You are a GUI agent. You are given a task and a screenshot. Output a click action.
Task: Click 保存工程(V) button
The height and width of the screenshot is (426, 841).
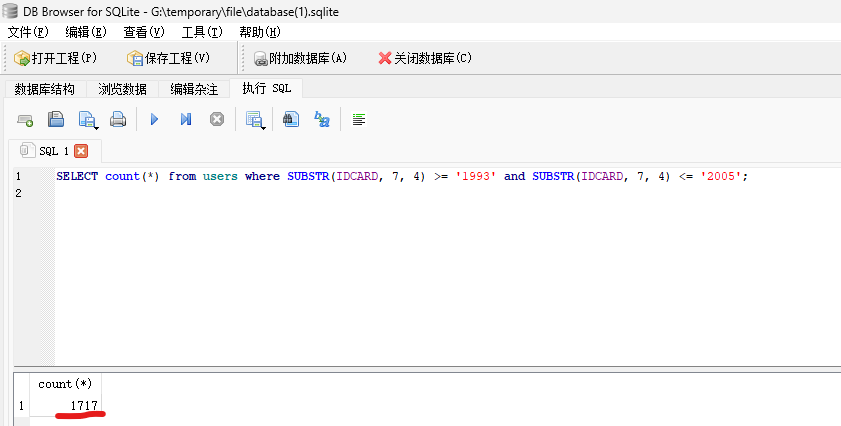tap(168, 58)
